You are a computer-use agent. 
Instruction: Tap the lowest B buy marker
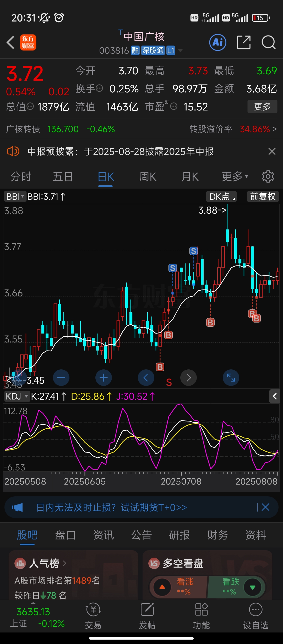click(160, 367)
